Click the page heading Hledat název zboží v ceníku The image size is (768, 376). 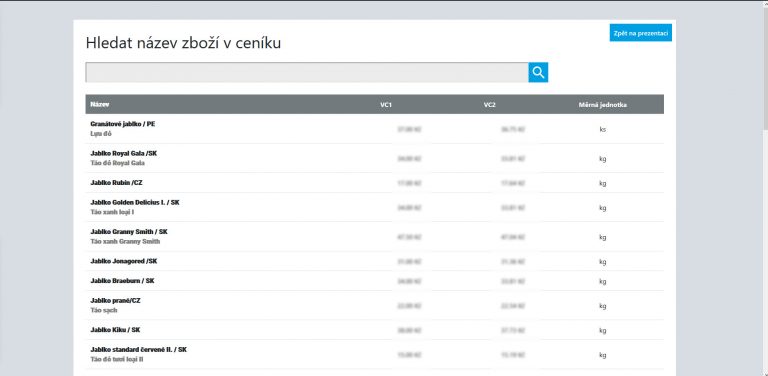pyautogui.click(x=183, y=43)
